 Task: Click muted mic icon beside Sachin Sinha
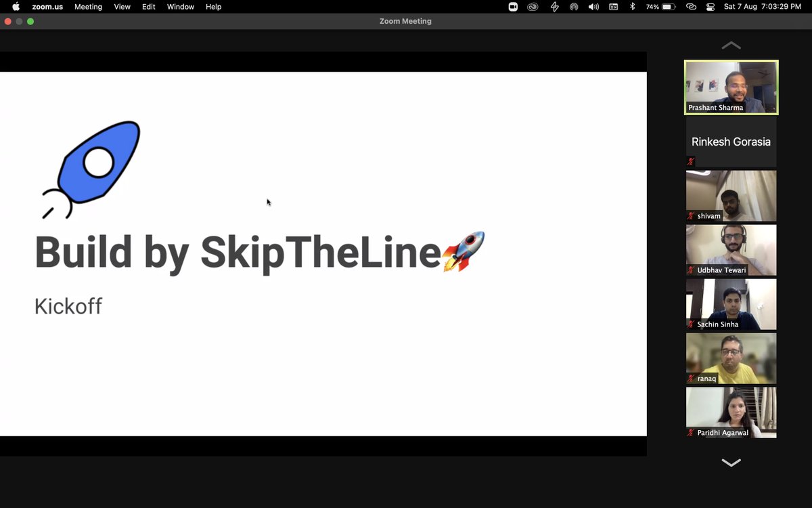[691, 324]
